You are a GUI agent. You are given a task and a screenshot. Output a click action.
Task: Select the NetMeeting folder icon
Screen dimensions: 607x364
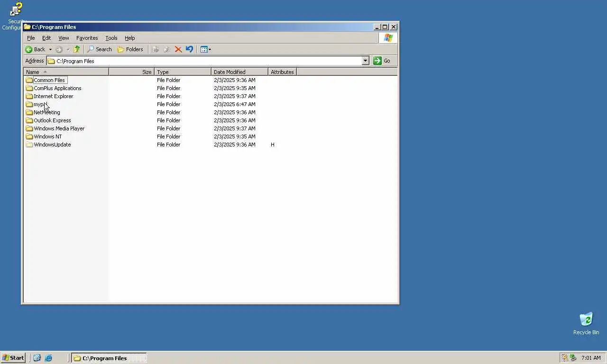coord(29,112)
